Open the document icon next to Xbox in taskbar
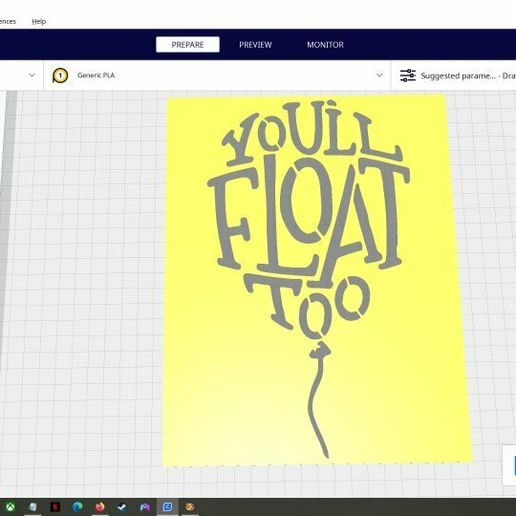This screenshot has width=516, height=516. click(33, 507)
